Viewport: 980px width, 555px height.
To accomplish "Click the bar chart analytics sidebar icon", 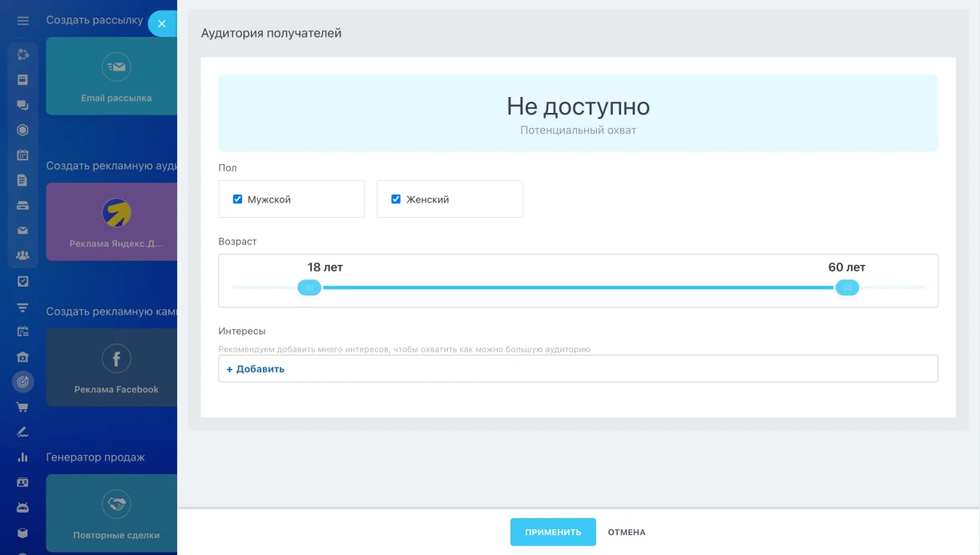I will click(x=22, y=457).
